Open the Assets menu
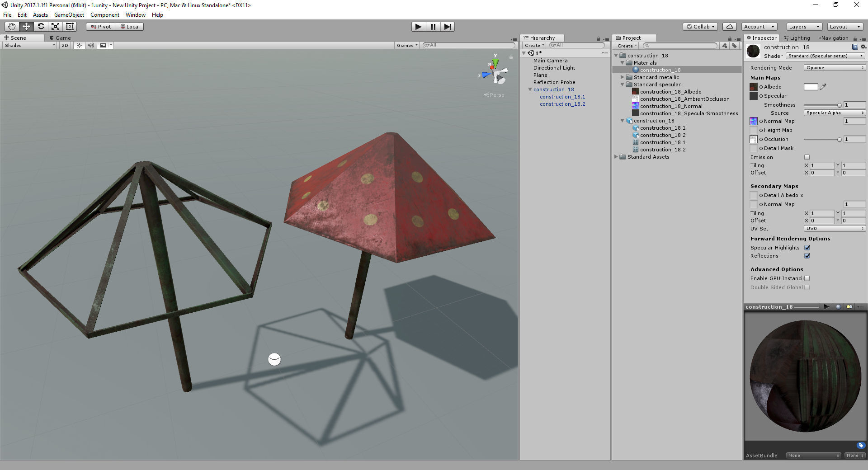This screenshot has width=868, height=470. 40,15
